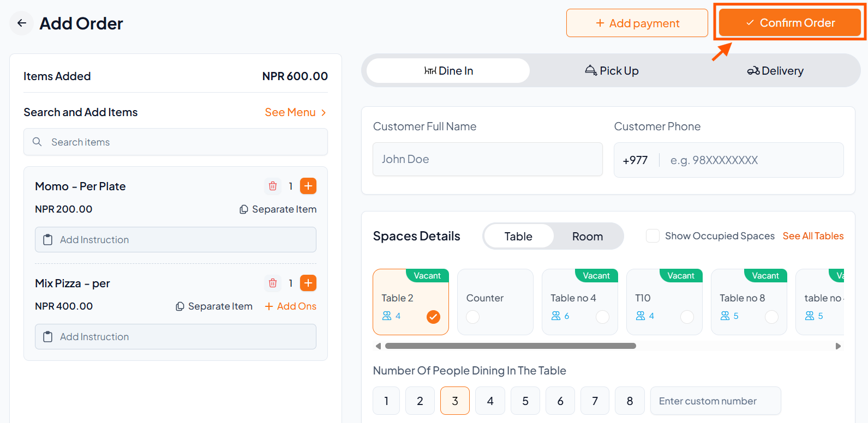Click the back arrow beside Add Order
868x423 pixels.
click(x=22, y=23)
